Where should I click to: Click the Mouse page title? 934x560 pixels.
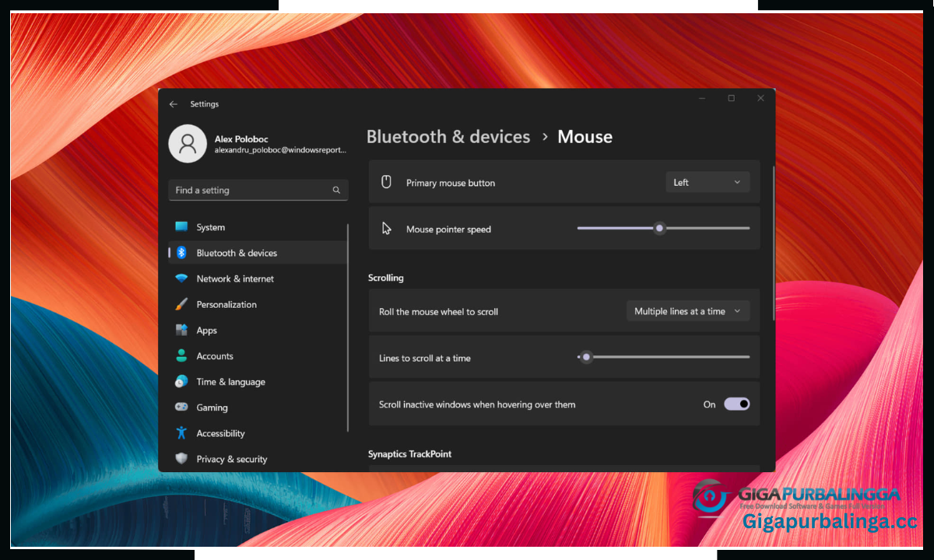pos(585,137)
